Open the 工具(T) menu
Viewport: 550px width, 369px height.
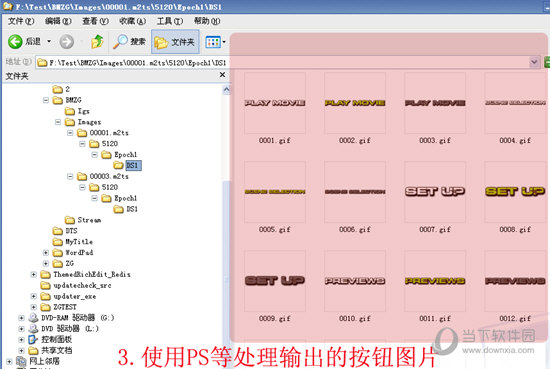point(170,21)
